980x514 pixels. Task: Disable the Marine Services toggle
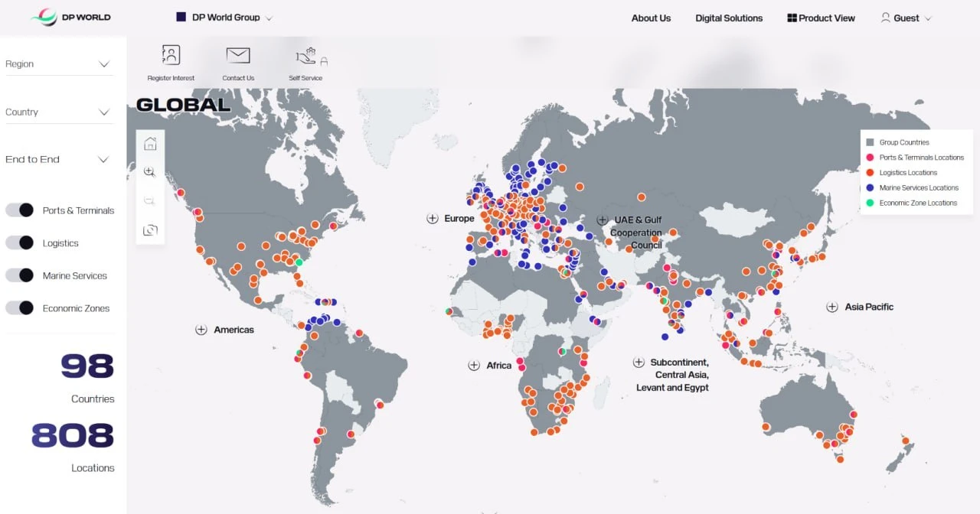tap(20, 275)
